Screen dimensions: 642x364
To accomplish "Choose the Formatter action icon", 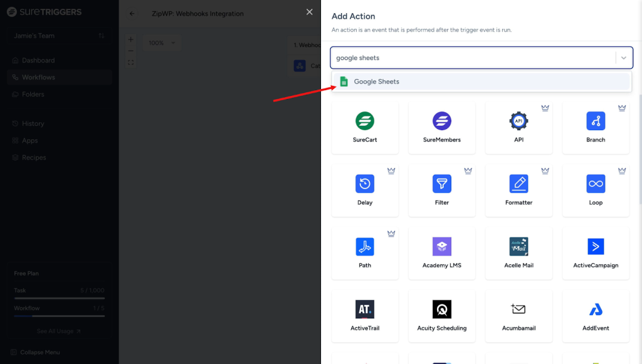I will point(518,184).
